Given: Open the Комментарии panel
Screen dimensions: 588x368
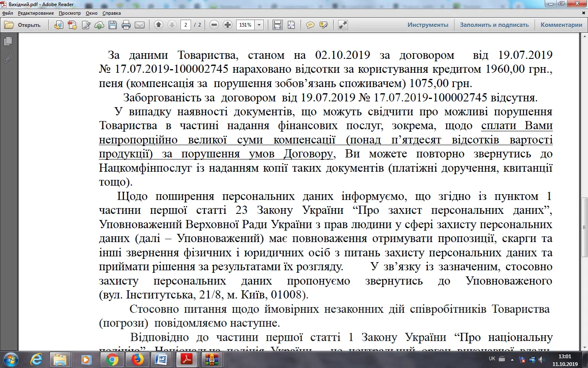Looking at the screenshot, I should tap(561, 25).
